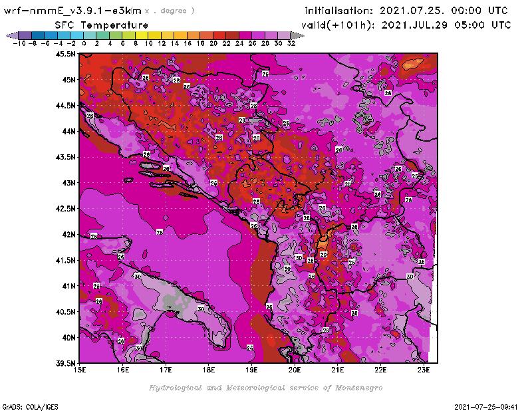Click the 22E longitude label

coord(380,370)
